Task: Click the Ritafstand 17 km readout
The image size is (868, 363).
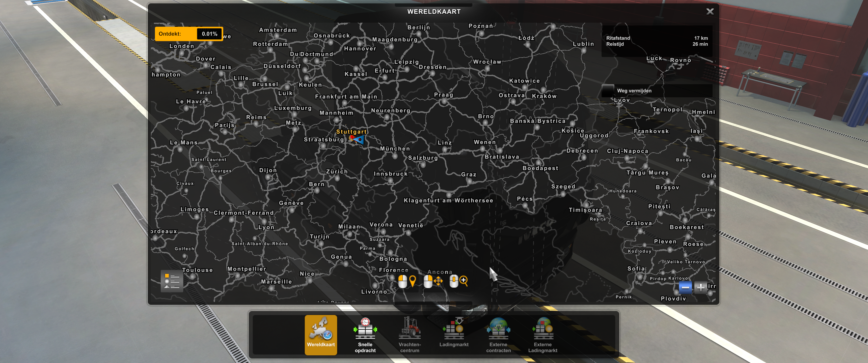Action: tap(657, 38)
